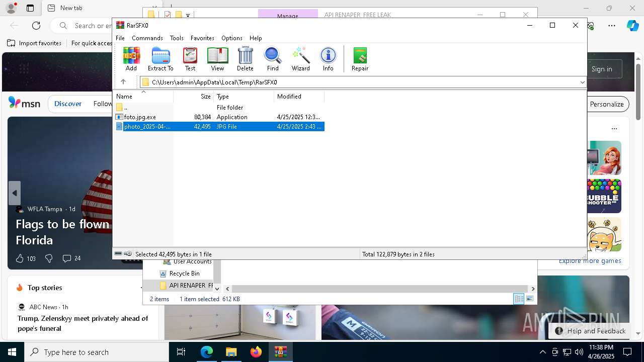Run the Test archive tool
This screenshot has height=362, width=644.
(190, 59)
